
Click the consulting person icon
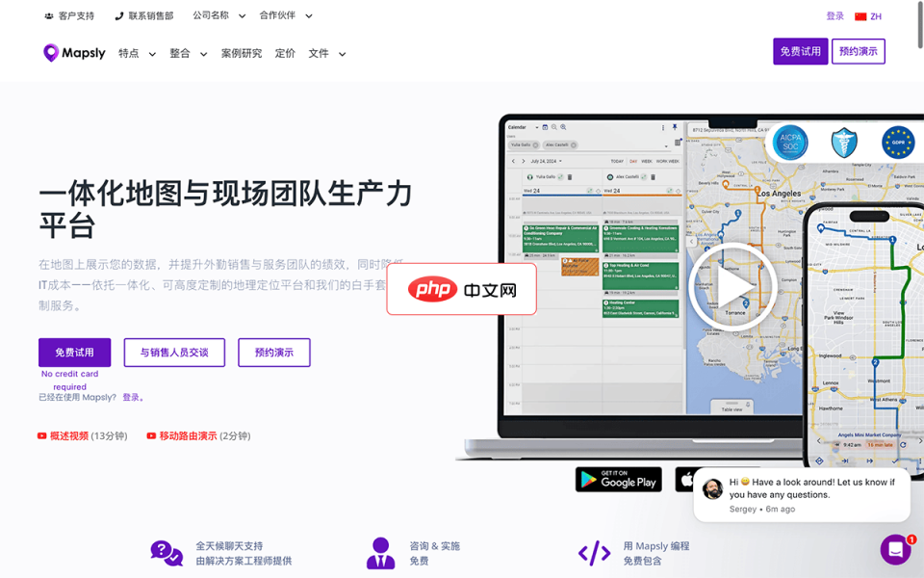(x=381, y=553)
